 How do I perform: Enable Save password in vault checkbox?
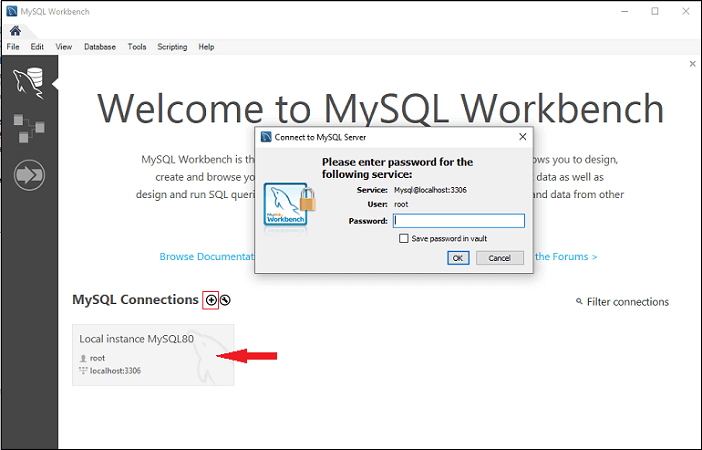(x=404, y=238)
